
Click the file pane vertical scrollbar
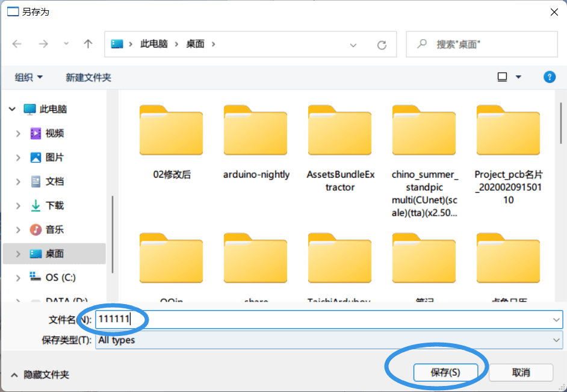tap(561, 123)
